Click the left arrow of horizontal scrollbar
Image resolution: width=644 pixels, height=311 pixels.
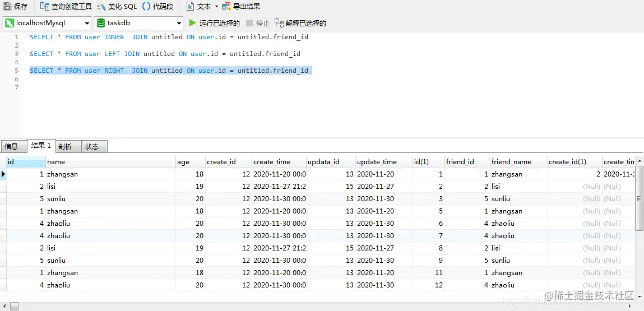click(4, 306)
